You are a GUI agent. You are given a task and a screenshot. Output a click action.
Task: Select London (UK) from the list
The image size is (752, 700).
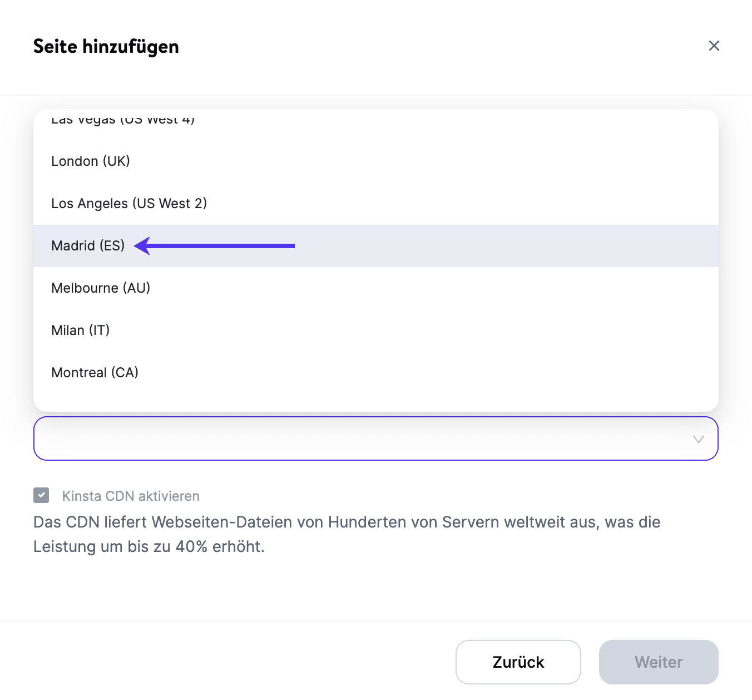point(91,161)
